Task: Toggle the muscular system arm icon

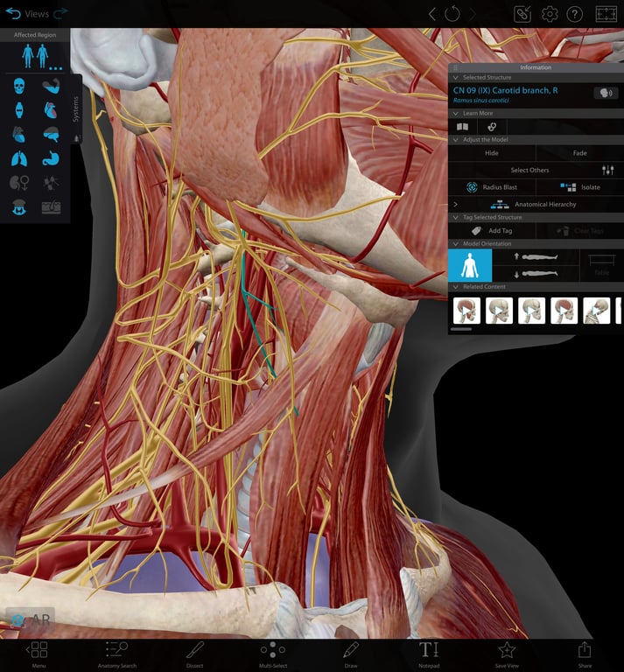Action: point(51,86)
